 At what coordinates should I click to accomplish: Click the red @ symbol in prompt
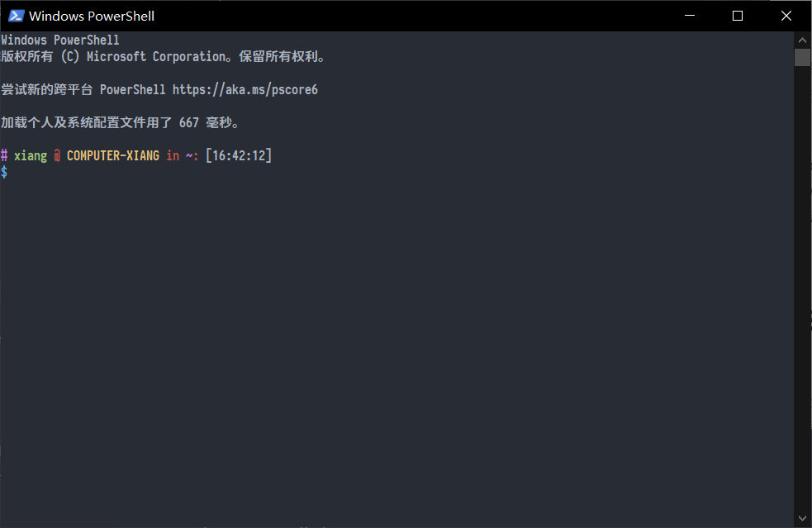pos(57,155)
